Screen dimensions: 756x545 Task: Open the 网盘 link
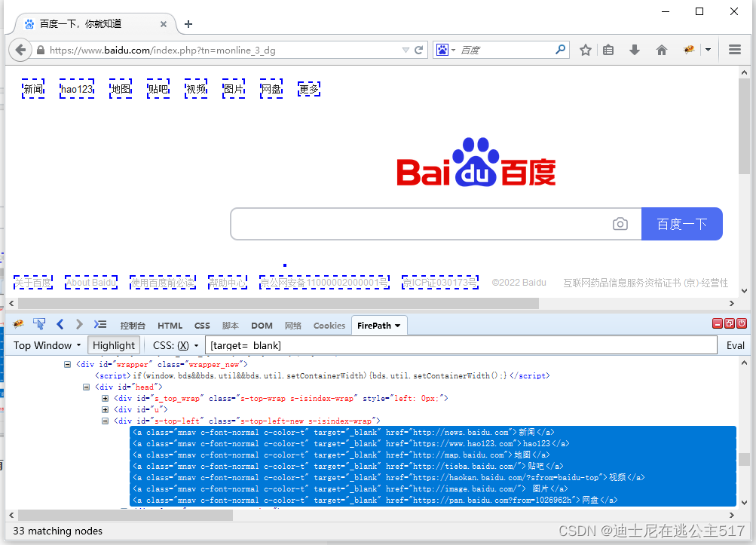[271, 89]
